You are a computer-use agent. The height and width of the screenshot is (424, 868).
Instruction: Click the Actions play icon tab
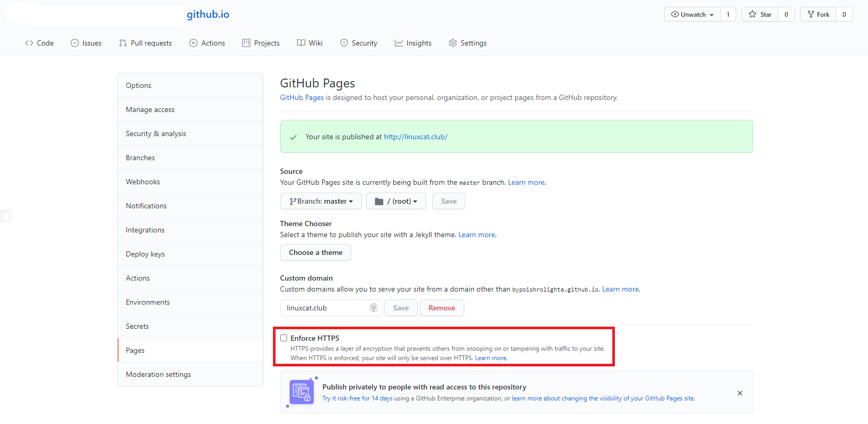pyautogui.click(x=193, y=43)
